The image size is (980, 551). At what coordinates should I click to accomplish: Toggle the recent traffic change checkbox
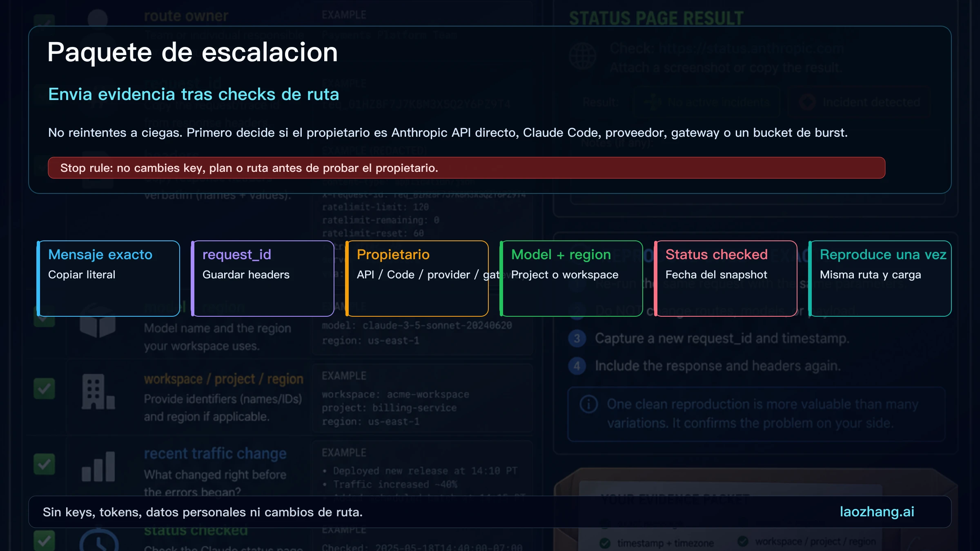pos(44,464)
